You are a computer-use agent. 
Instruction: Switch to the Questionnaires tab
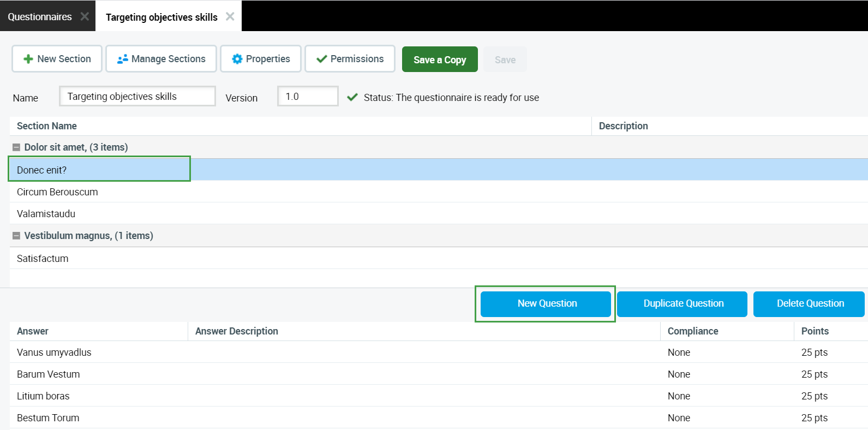coord(40,17)
